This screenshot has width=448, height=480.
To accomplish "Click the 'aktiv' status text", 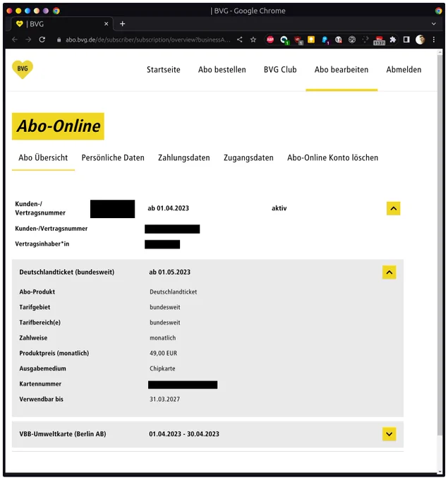I will (279, 208).
